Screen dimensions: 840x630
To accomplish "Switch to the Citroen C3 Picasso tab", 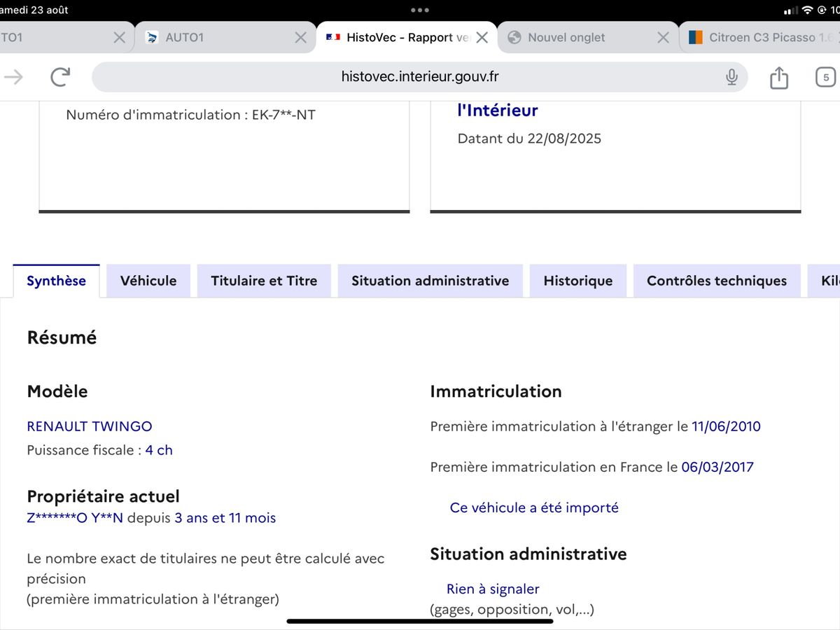I will (x=761, y=38).
